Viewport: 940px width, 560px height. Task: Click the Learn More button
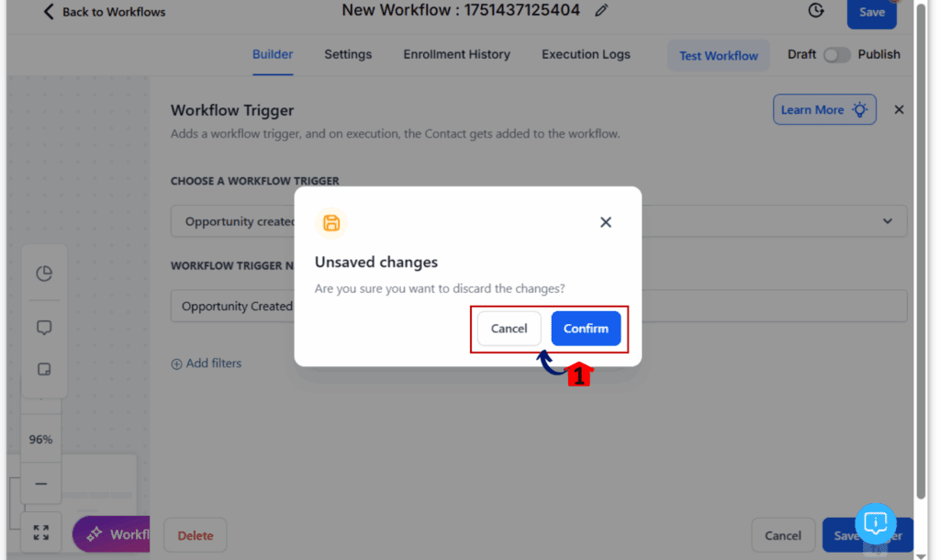[824, 110]
